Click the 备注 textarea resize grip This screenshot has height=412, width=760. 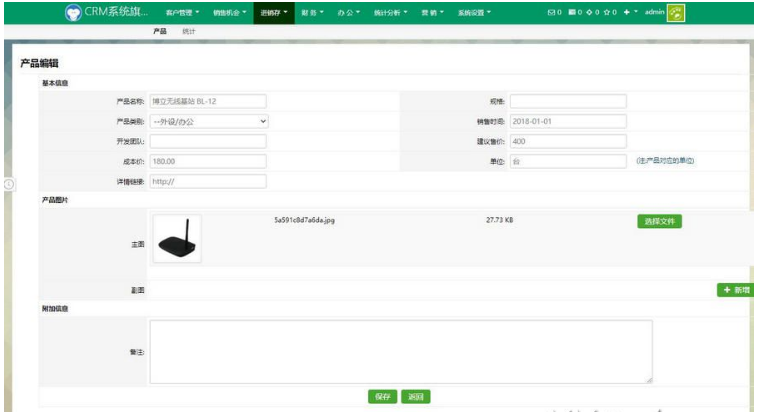(x=649, y=380)
